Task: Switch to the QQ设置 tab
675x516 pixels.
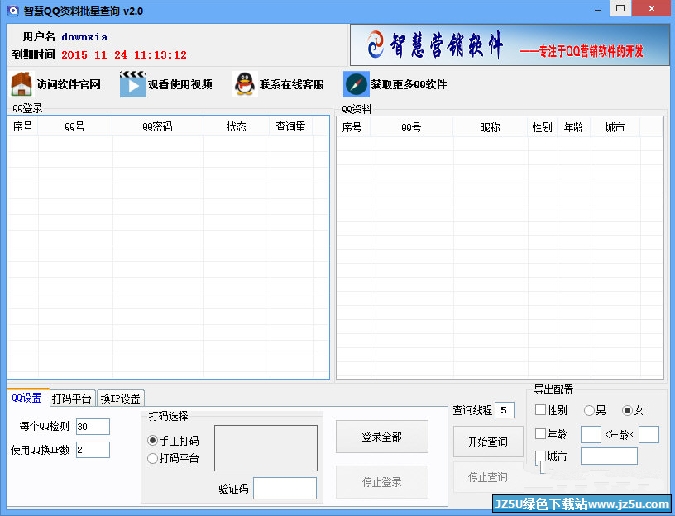Action: (x=27, y=398)
